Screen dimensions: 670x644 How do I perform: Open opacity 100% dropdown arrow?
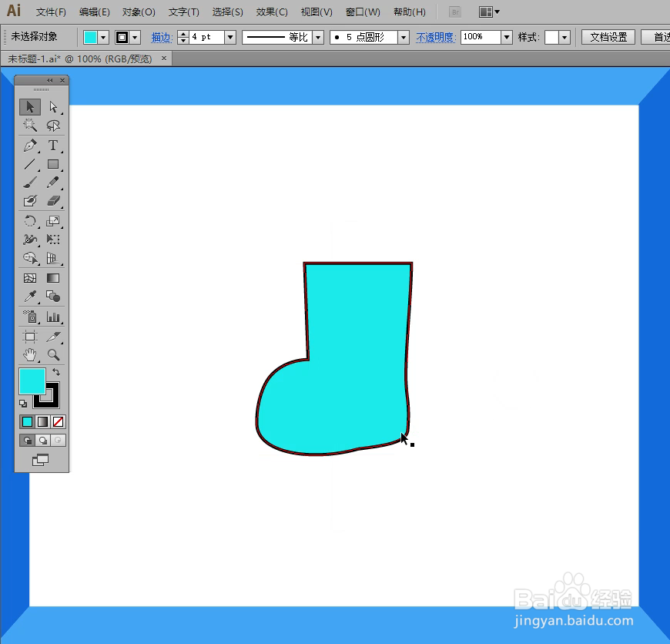507,38
